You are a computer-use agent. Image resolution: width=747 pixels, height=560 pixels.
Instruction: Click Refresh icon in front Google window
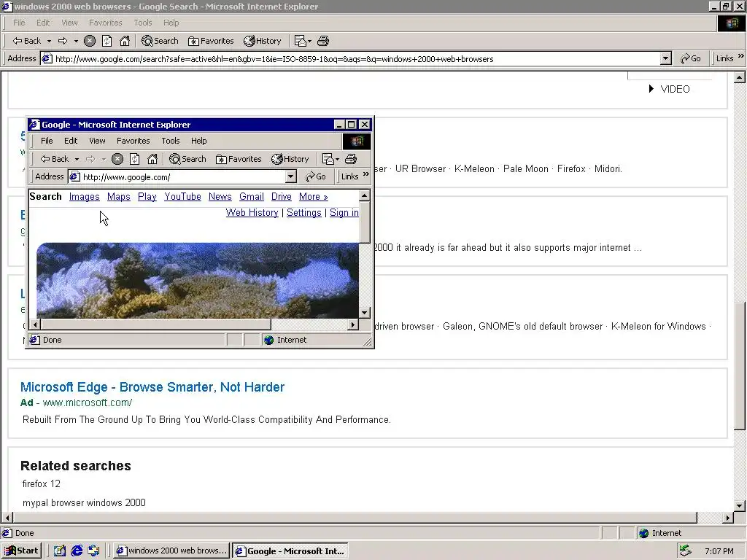[x=135, y=159]
